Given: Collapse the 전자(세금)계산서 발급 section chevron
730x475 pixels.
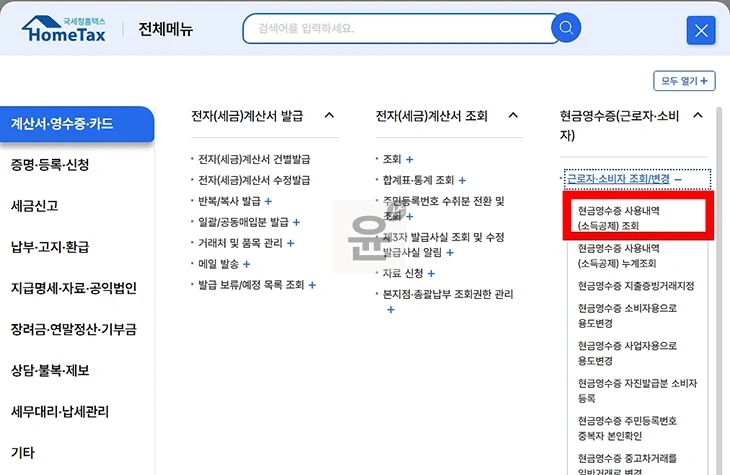Looking at the screenshot, I should pyautogui.click(x=329, y=115).
